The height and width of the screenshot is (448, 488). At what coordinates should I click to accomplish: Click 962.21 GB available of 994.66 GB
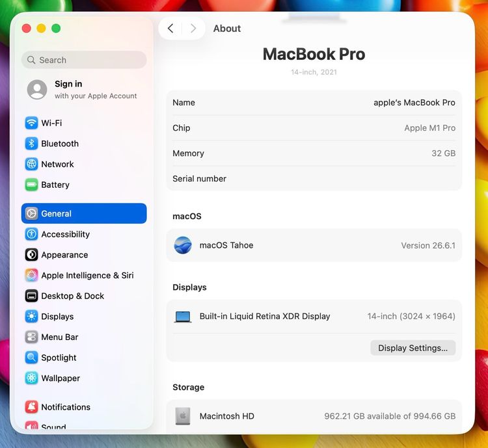pos(390,416)
